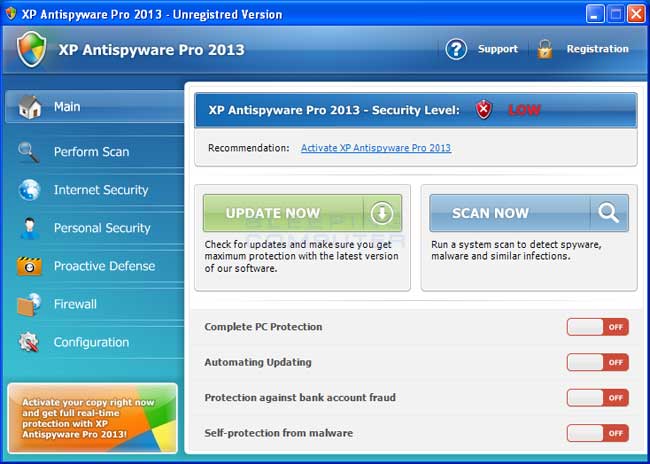Select Internet Security in the sidebar
650x464 pixels.
coord(100,190)
